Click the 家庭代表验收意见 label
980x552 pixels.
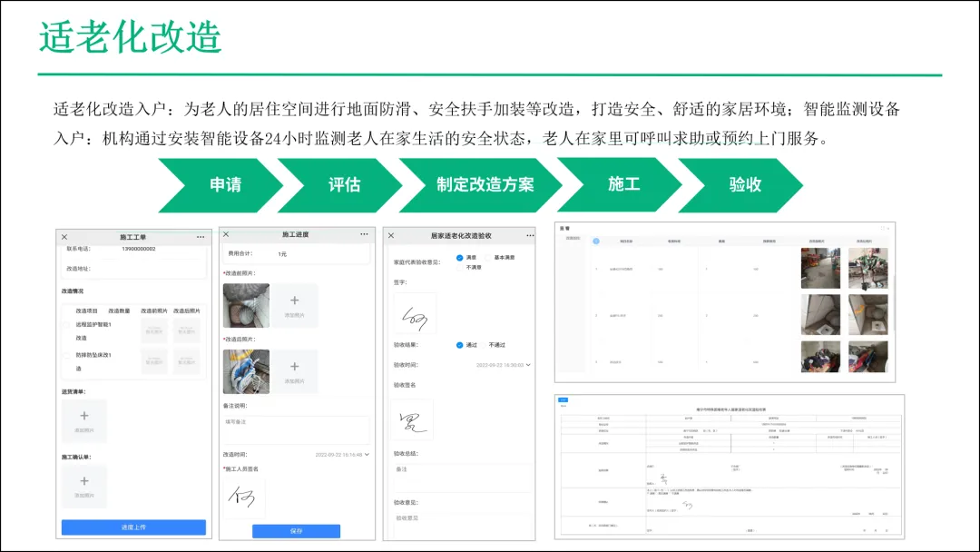[416, 262]
